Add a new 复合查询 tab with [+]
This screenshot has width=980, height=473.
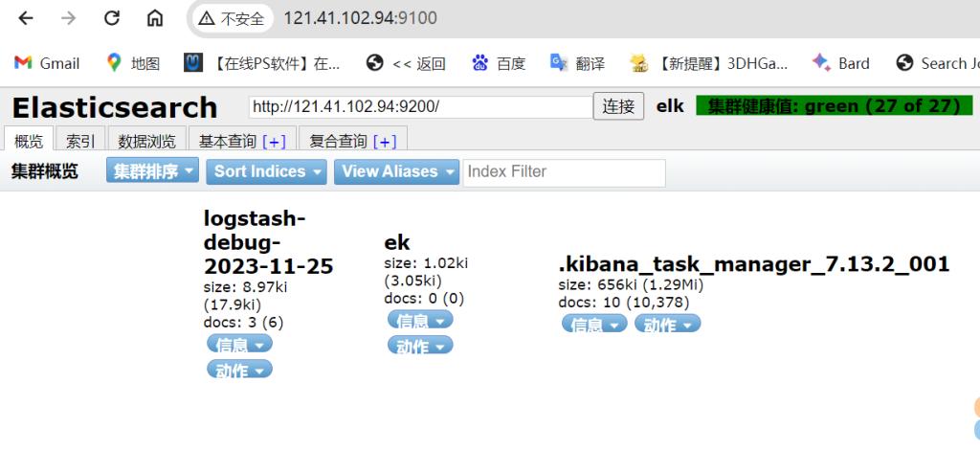click(x=385, y=142)
